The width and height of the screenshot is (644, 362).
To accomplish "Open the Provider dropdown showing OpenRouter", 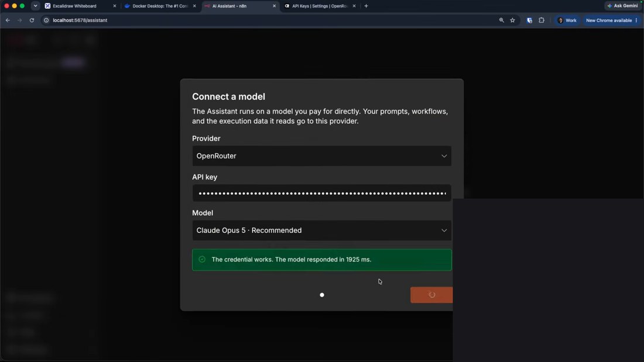I will click(321, 156).
